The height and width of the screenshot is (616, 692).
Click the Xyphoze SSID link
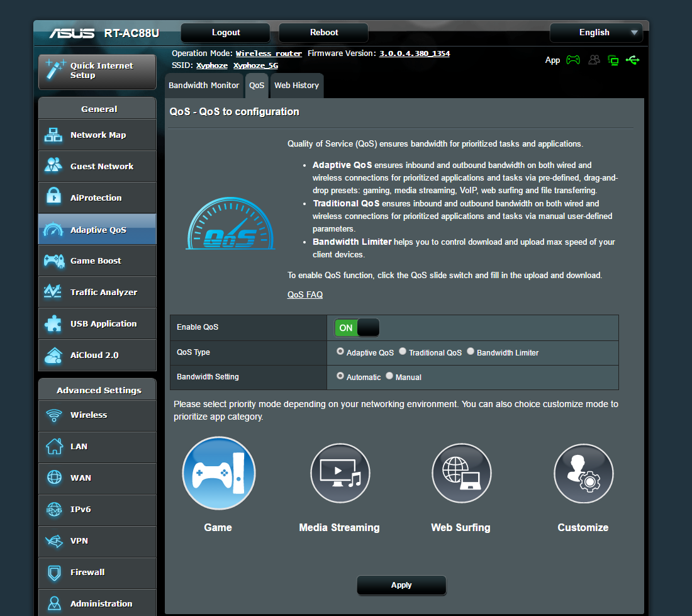(212, 65)
